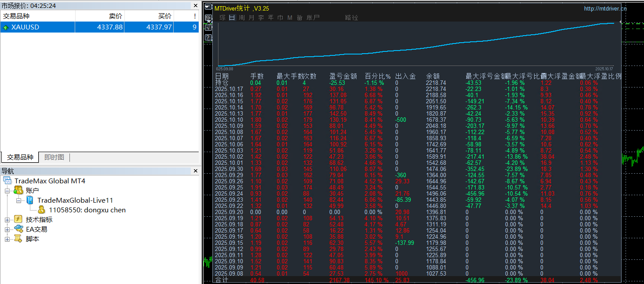Collapse the 账户 tree node
This screenshot has width=644, height=284.
[7, 191]
